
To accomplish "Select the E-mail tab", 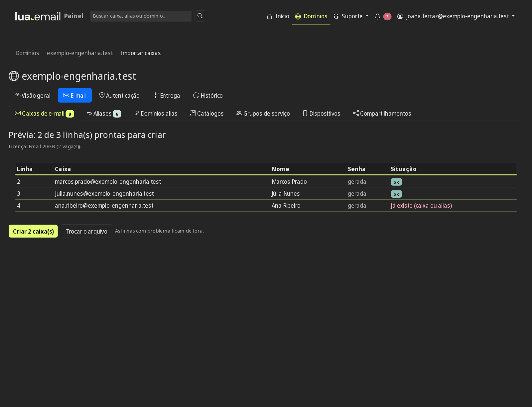I will (75, 95).
